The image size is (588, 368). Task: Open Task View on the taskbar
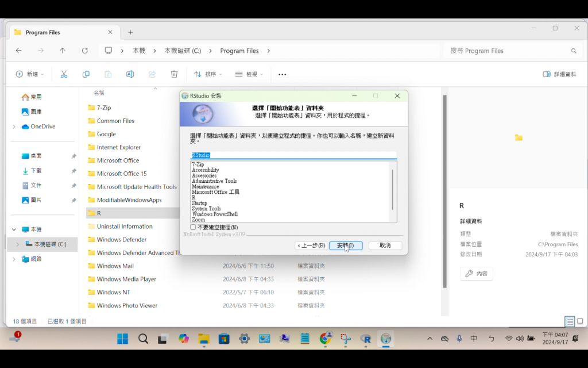pyautogui.click(x=163, y=339)
